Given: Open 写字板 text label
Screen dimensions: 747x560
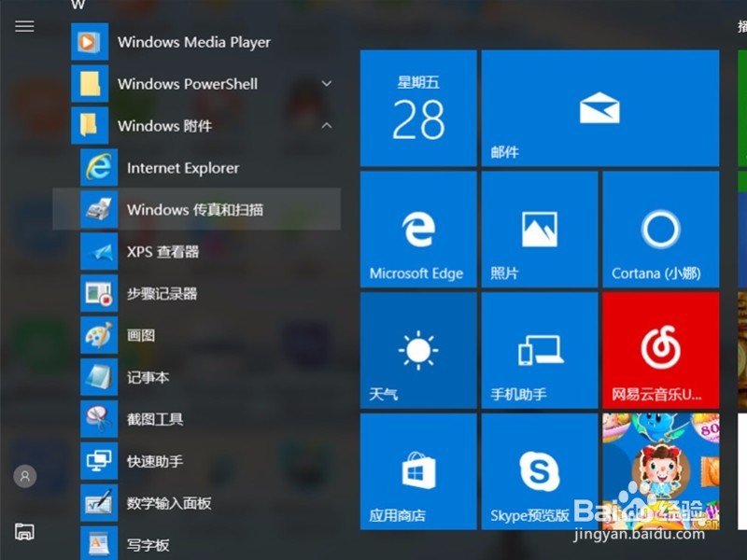Looking at the screenshot, I should point(148,545).
